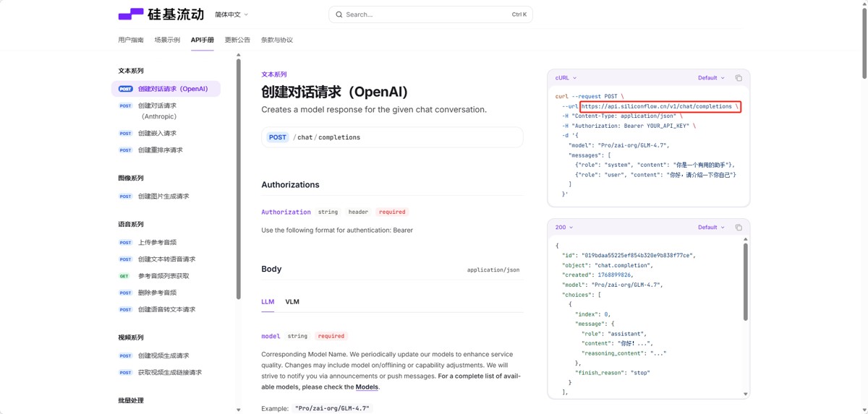Open the 更新公告 tab
This screenshot has width=868, height=414.
[x=237, y=40]
